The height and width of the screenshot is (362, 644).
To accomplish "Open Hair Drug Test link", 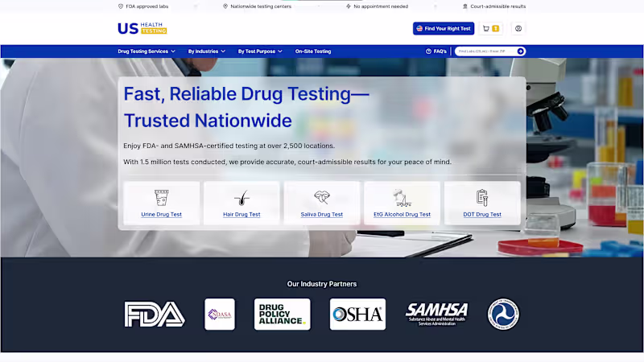I will click(x=242, y=214).
